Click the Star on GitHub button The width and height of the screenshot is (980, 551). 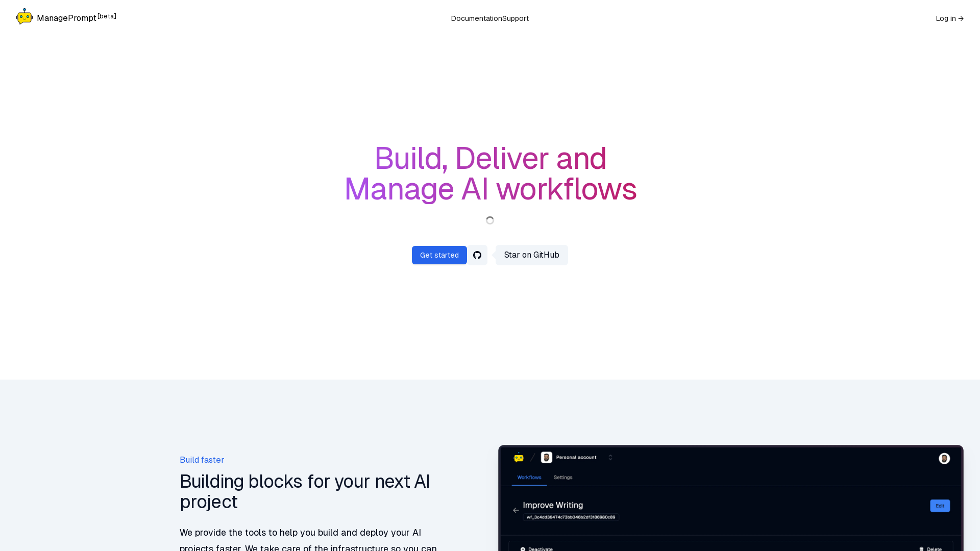(x=532, y=255)
